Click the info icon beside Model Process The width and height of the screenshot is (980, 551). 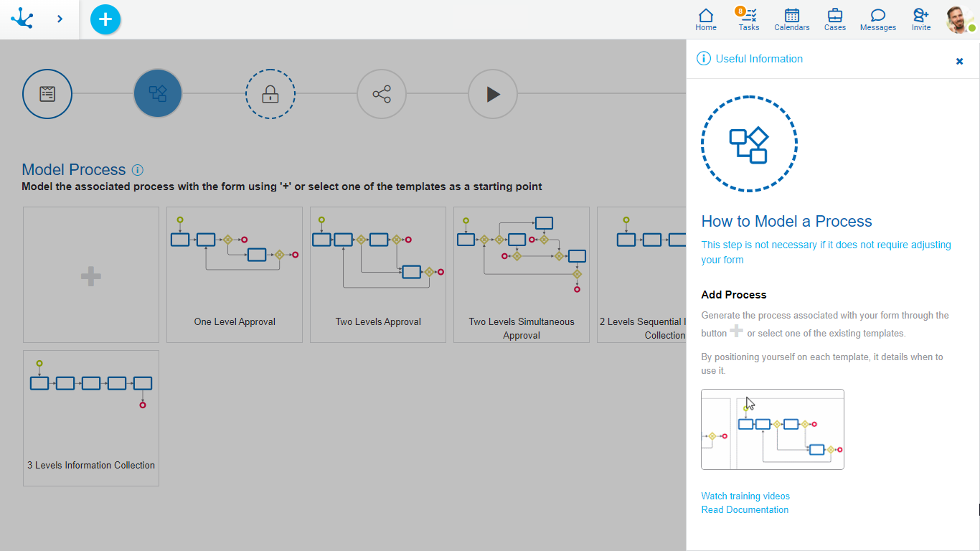click(x=138, y=170)
